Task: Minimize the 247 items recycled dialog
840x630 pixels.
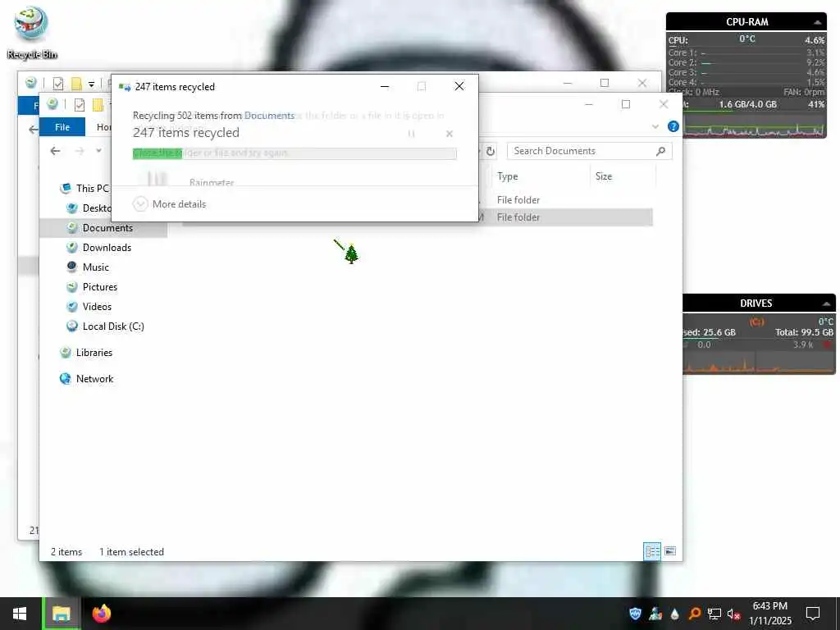Action: point(385,86)
